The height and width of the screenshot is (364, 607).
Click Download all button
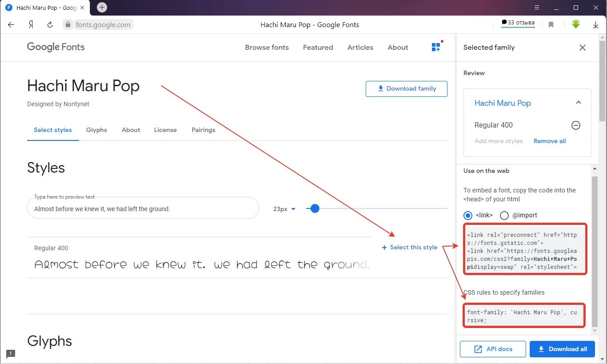tap(562, 349)
